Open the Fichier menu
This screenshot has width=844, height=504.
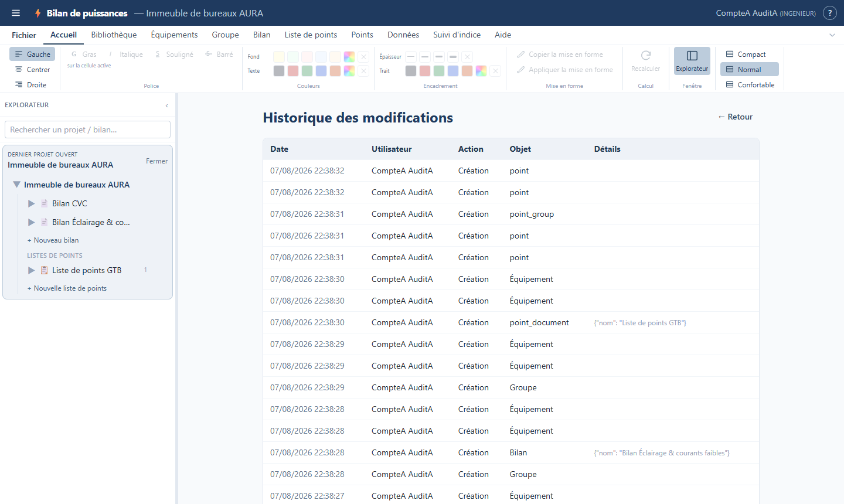click(24, 35)
